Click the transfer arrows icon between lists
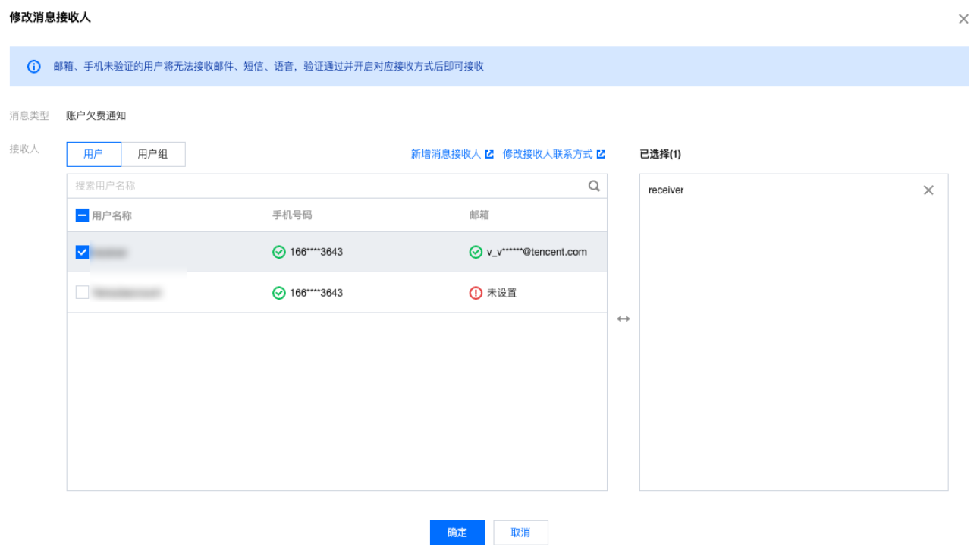The image size is (980, 550). tap(623, 319)
